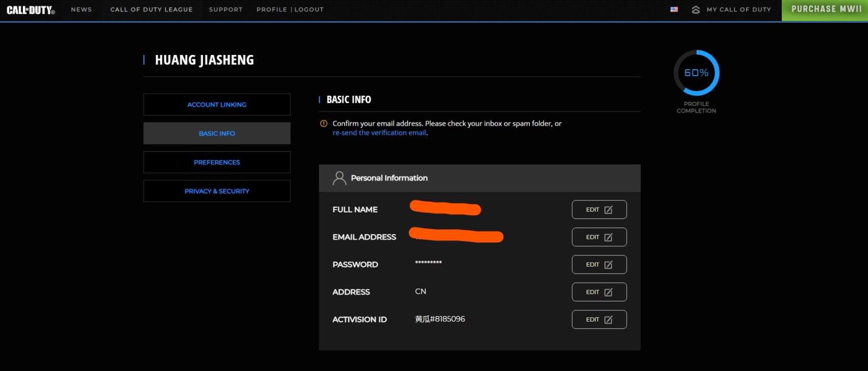The width and height of the screenshot is (868, 371).
Task: Switch to Account Linking tab
Action: [x=217, y=104]
